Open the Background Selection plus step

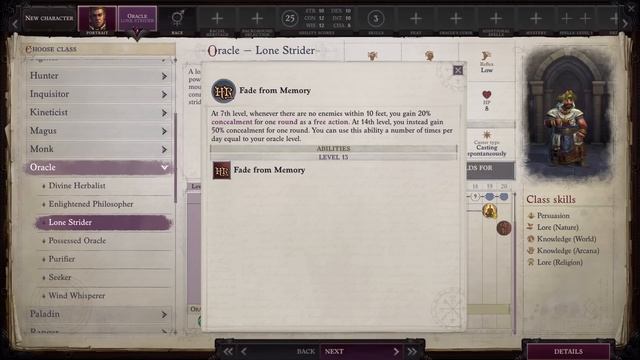pos(257,18)
